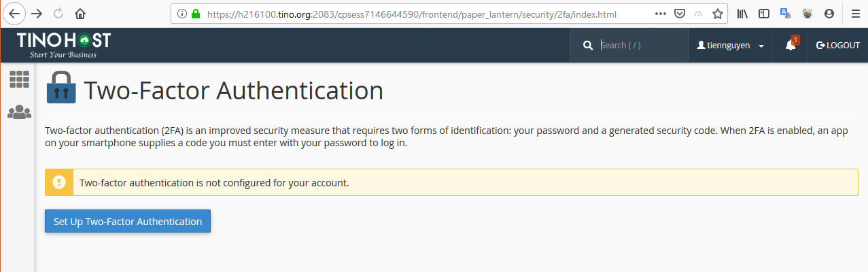Show site security info via the green padlock
Image resolution: width=868 pixels, height=272 pixels.
(x=196, y=14)
